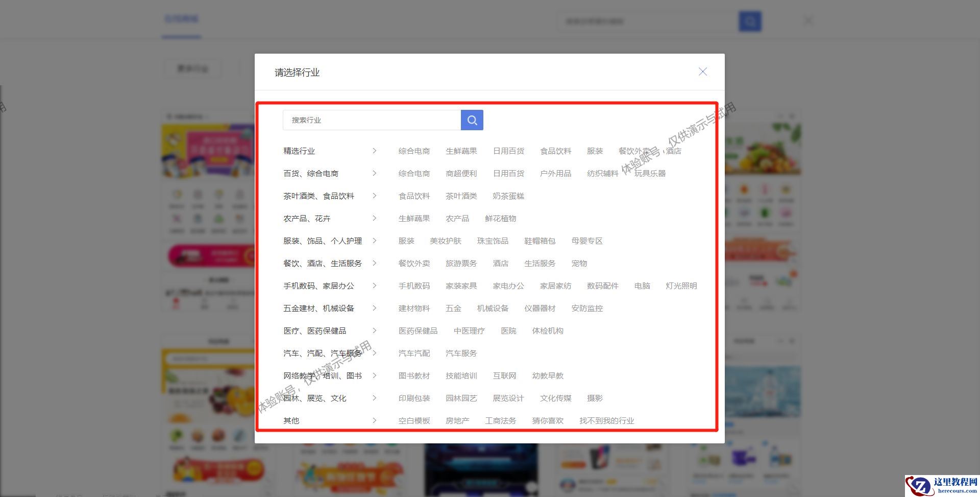Screen dimensions: 980x497
Task: Pick the 家居家纺 industry link
Action: coord(556,286)
